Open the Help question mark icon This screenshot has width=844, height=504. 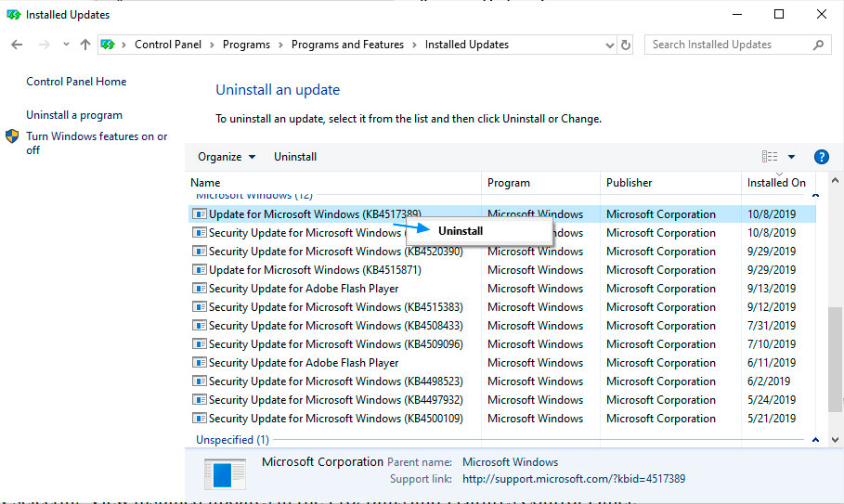click(x=822, y=157)
